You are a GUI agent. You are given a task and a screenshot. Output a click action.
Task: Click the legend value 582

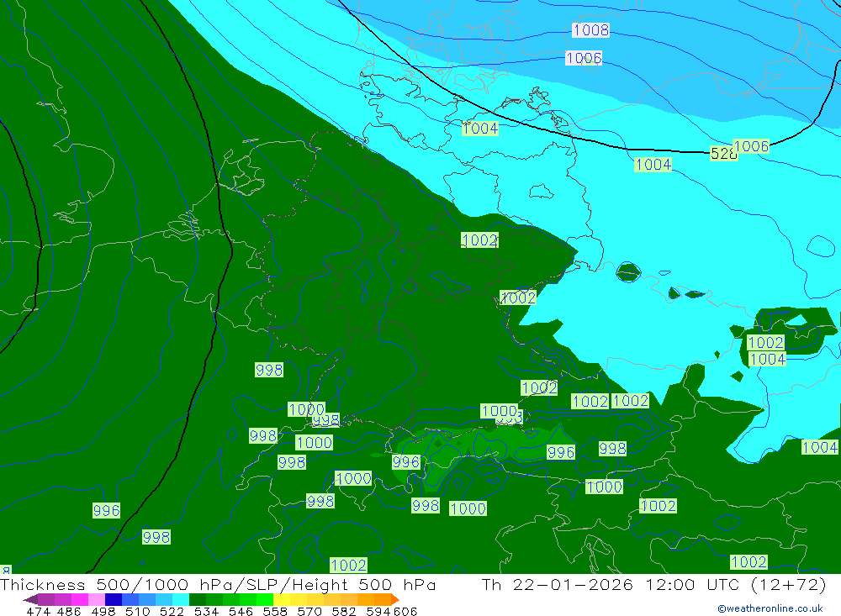pos(343,611)
